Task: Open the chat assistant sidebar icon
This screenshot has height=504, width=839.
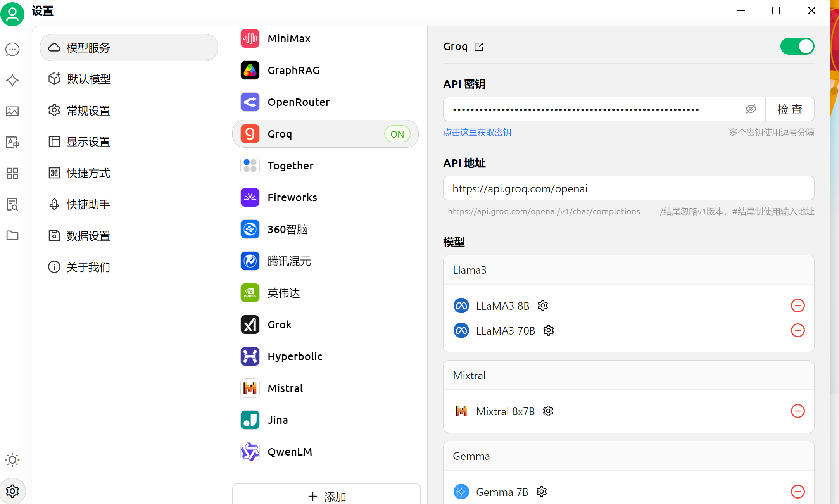Action: pos(12,49)
